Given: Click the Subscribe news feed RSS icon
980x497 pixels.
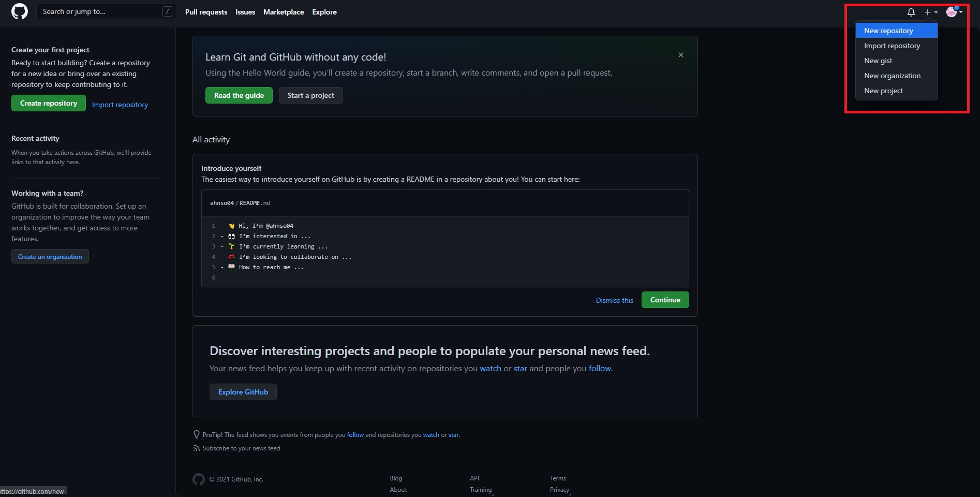Looking at the screenshot, I should (x=196, y=448).
